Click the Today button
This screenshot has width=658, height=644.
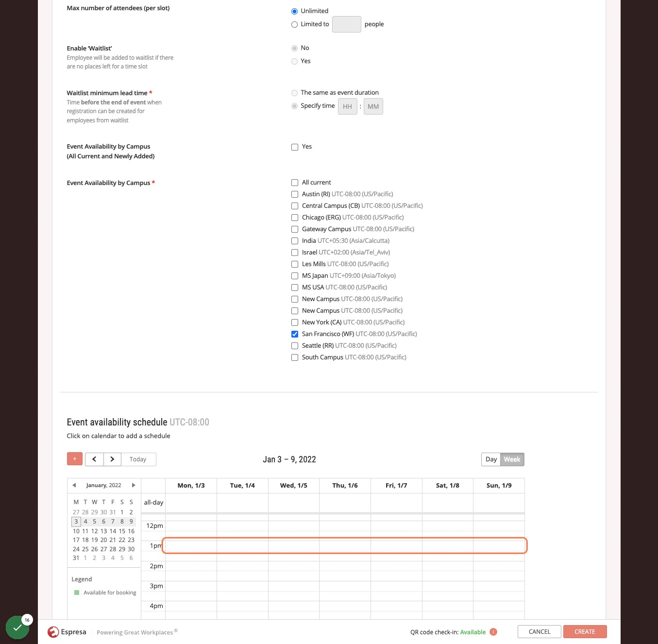(x=138, y=459)
